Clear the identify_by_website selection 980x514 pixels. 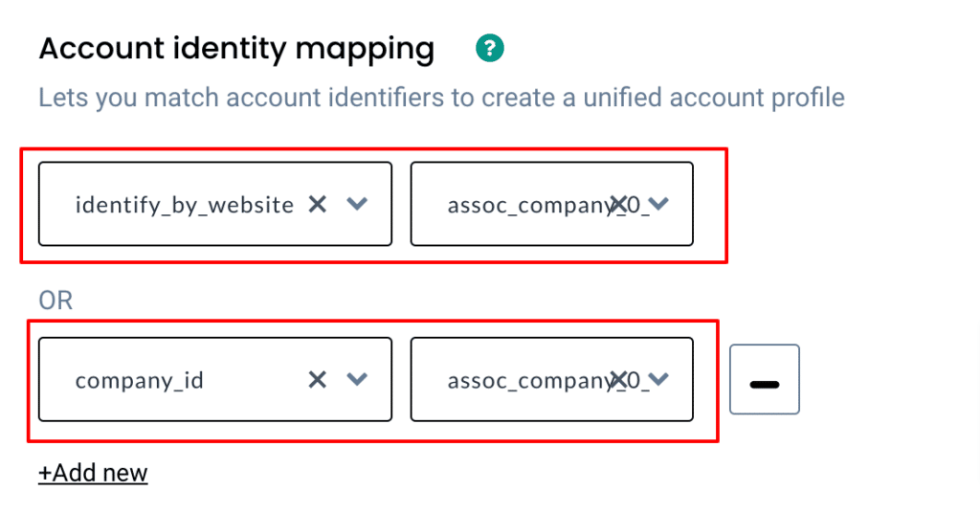pos(318,204)
